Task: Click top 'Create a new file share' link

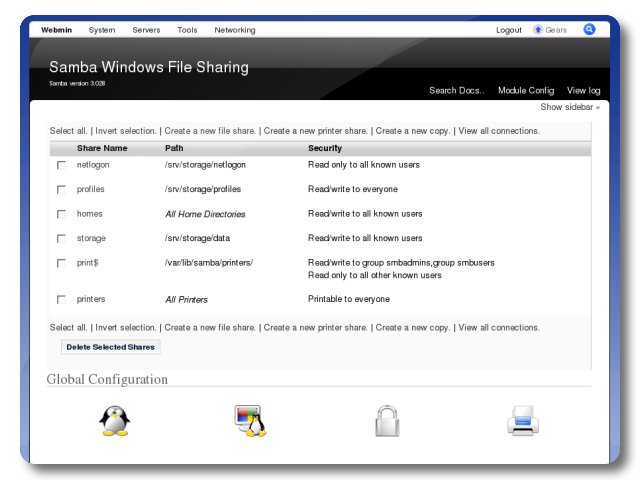Action: [x=210, y=131]
